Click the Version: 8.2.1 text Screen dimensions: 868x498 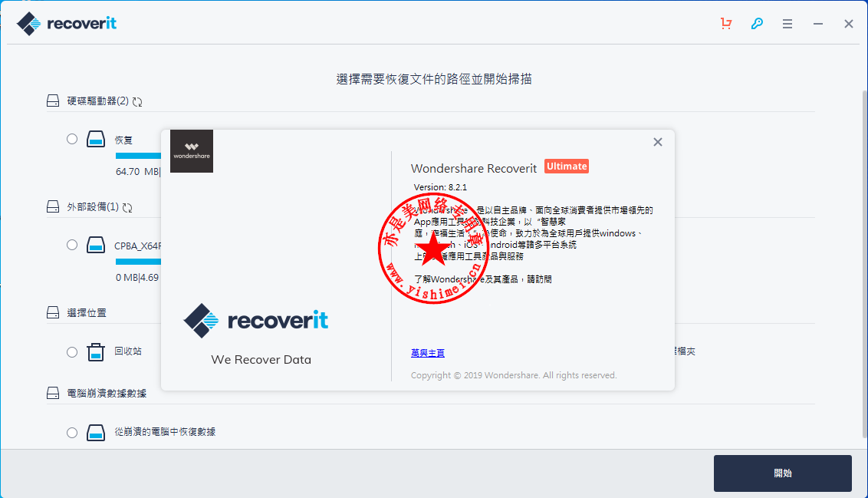440,187
